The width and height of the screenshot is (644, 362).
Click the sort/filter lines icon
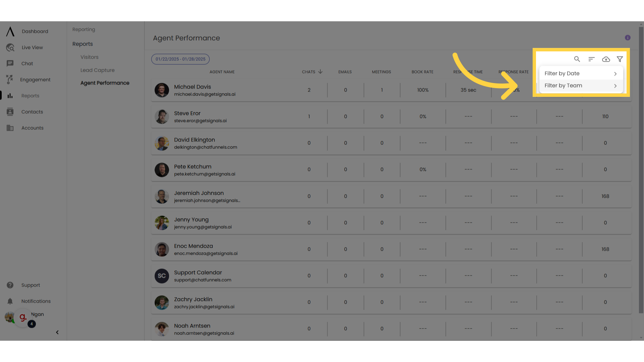click(x=591, y=59)
